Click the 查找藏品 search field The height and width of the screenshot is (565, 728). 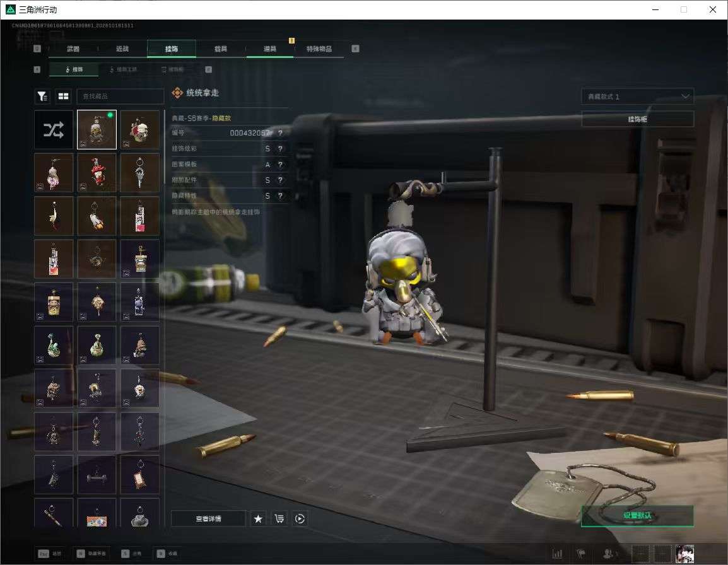120,96
